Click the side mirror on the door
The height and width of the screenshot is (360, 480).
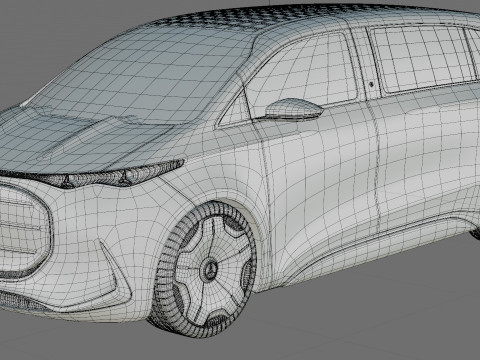coord(294,109)
